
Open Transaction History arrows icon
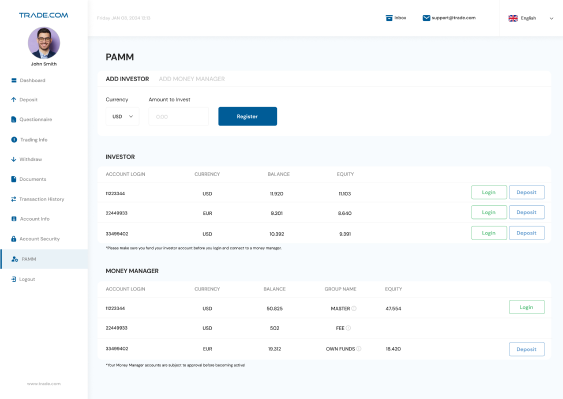14,199
